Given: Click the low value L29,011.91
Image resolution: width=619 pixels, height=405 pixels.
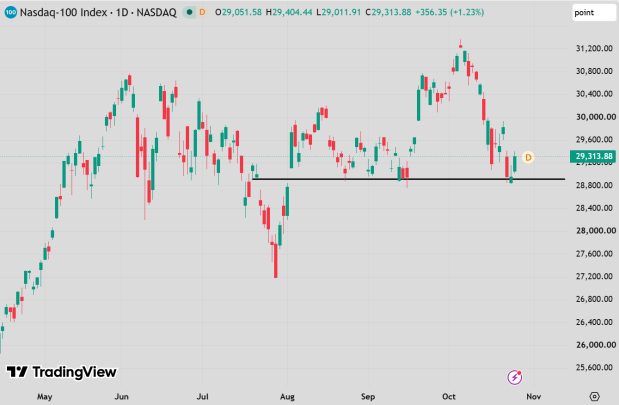Looking at the screenshot, I should point(338,12).
